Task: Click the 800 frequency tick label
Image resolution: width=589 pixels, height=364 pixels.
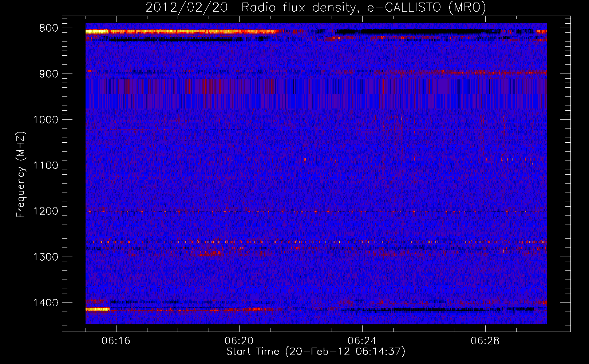Action: pyautogui.click(x=48, y=28)
